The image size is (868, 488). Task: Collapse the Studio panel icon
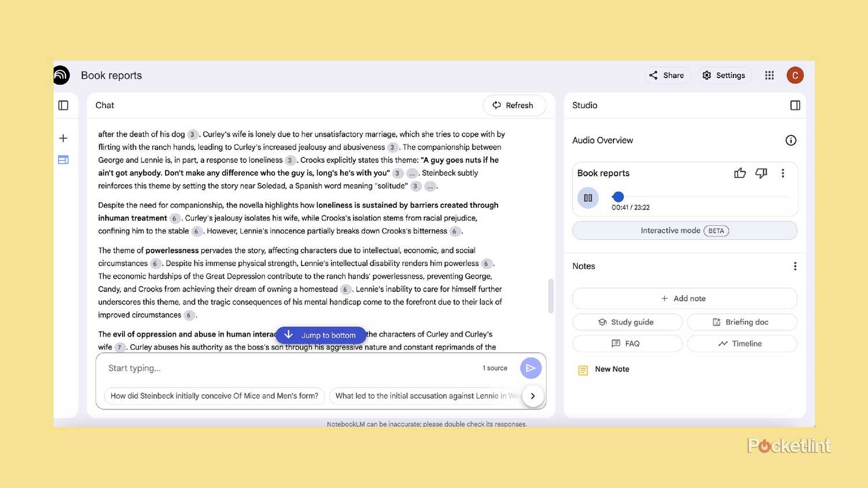(795, 105)
